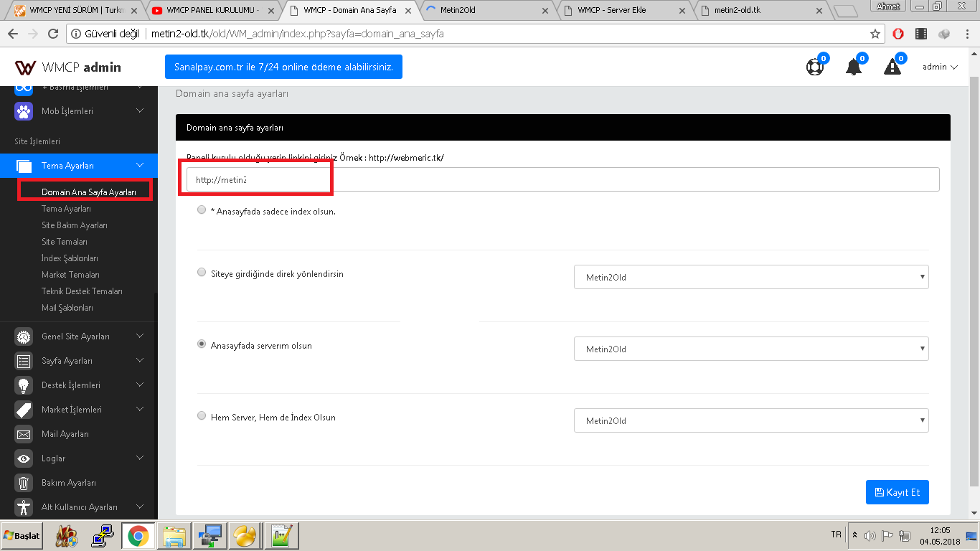
Task: Open the lifebuoy support icon
Action: [815, 67]
